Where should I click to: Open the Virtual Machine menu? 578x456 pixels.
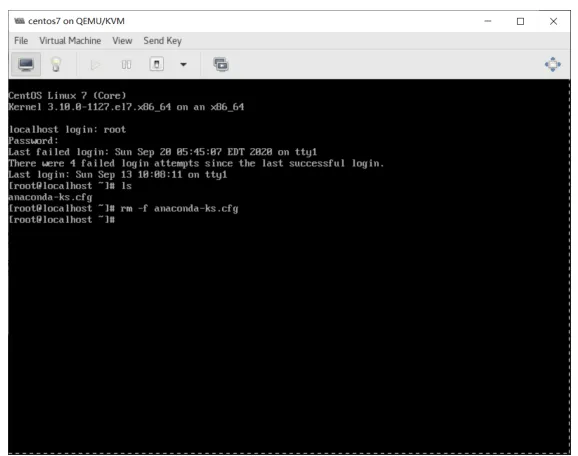(x=70, y=41)
